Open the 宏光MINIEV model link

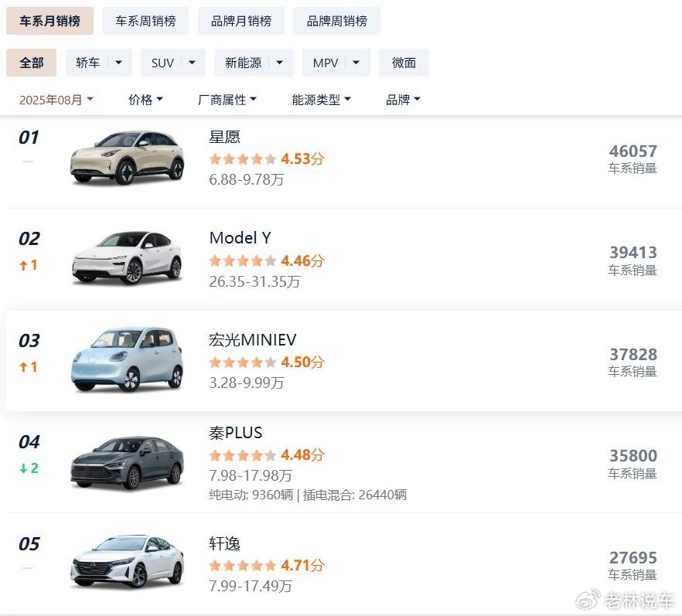point(252,340)
